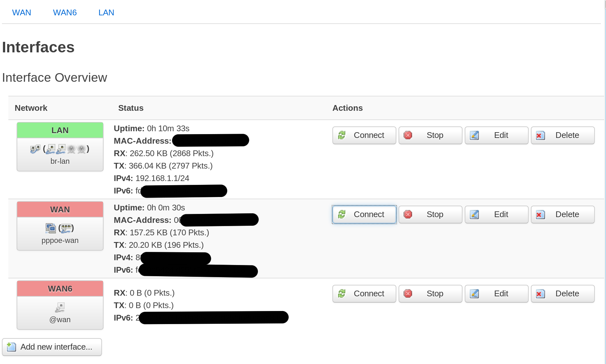Click the delete icon in the LAN row
Screen dimensions: 606x364
pos(540,135)
